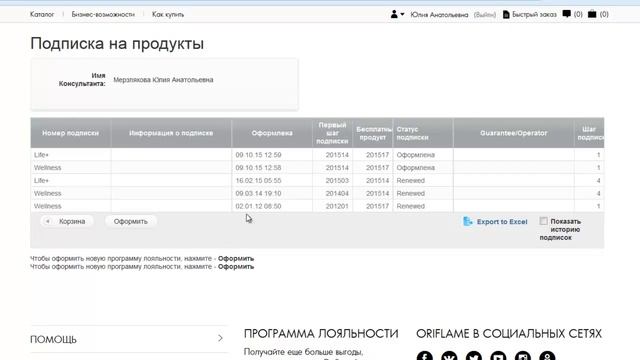Open the shopping bag cart icon
This screenshot has height=360, width=640.
coord(592,14)
